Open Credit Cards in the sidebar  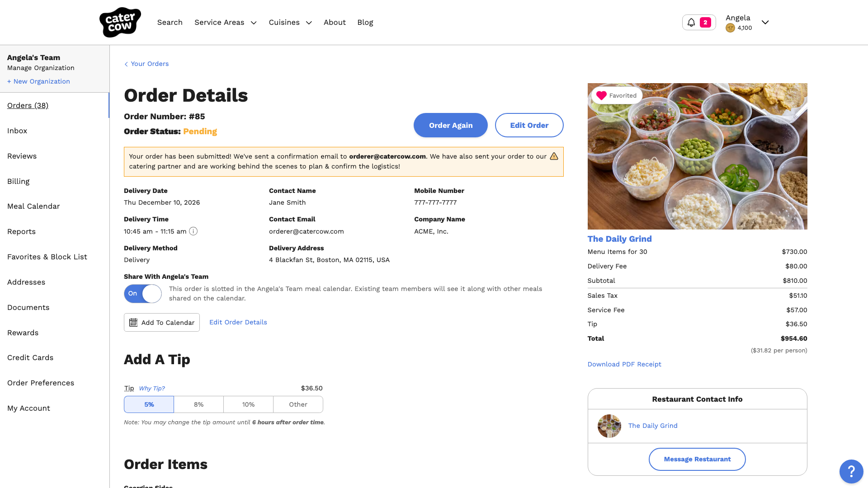point(30,357)
